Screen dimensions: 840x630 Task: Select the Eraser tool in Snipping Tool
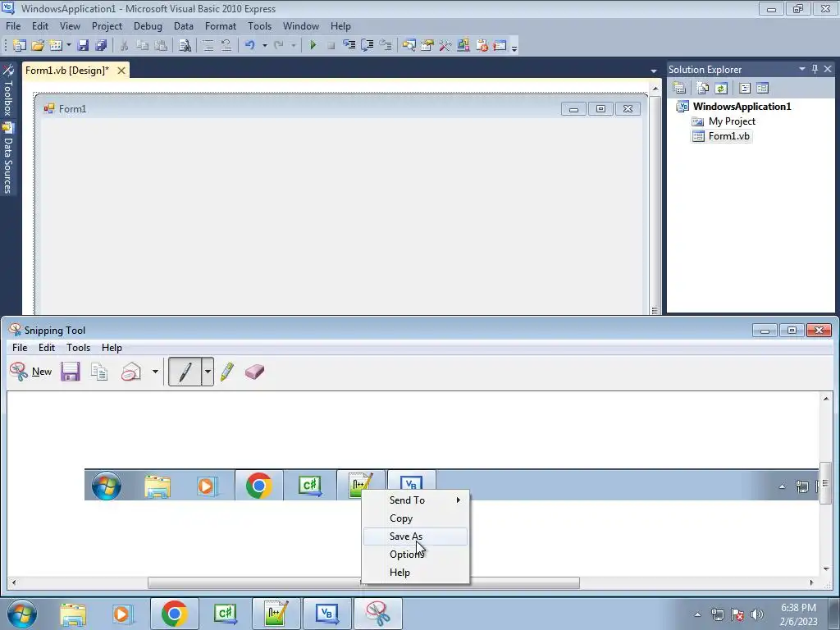tap(254, 372)
